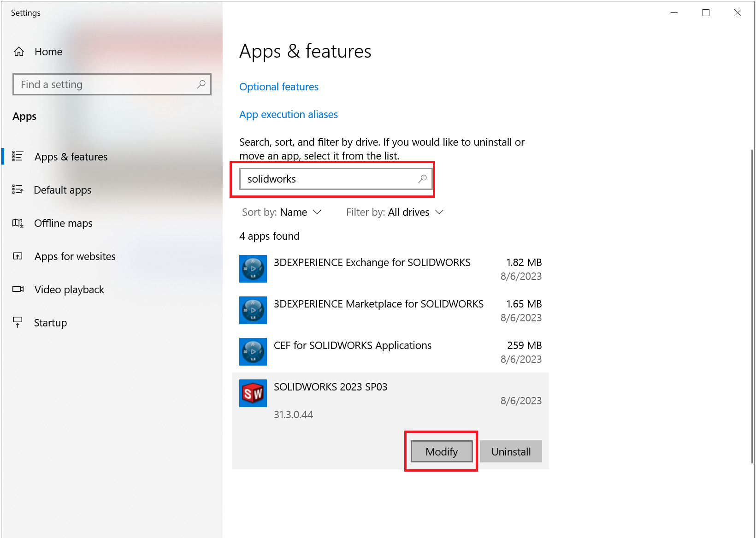This screenshot has height=538, width=756.
Task: Click the SOLIDWORKS 2023 SP03 title
Action: 331,387
